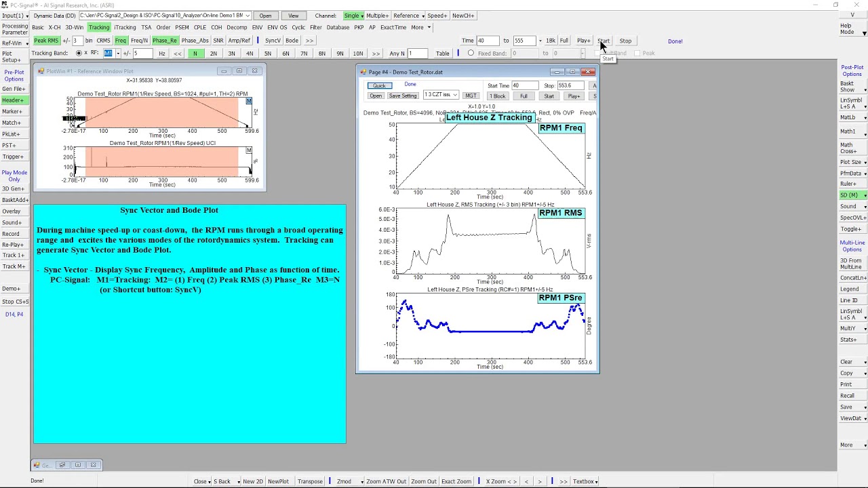Click the Stop button
This screenshot has width=868, height=488.
[625, 41]
